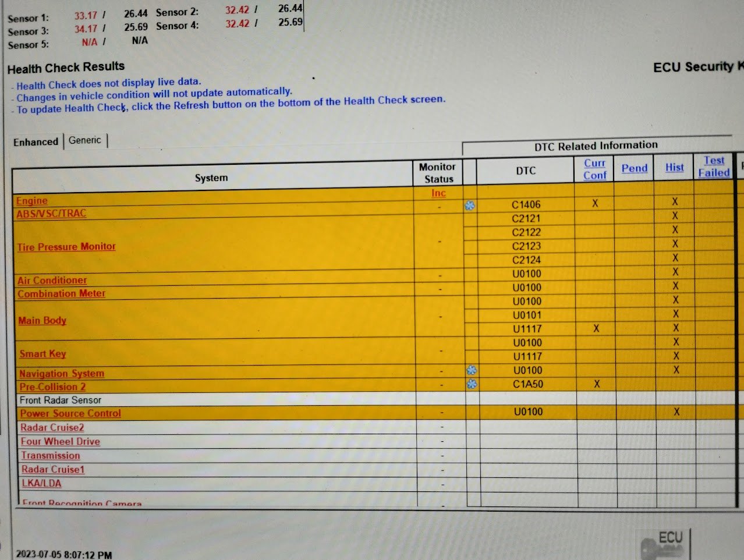Click Sensor 1 value 33.17
Screen dimensions: 744x560
pos(86,16)
